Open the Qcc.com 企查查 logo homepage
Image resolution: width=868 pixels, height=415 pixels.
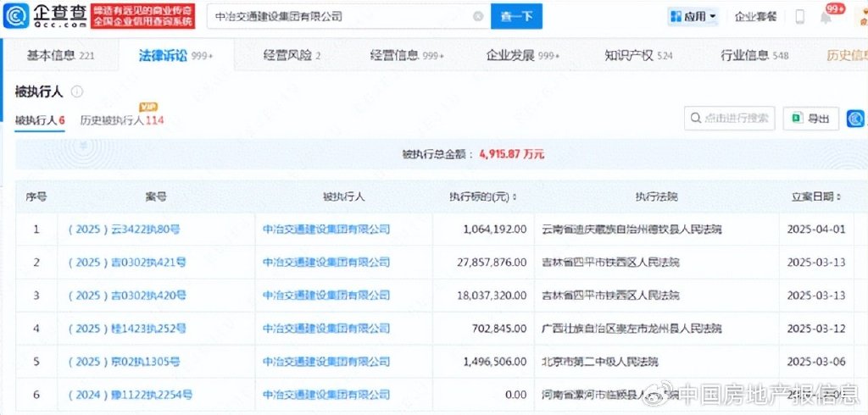coord(46,16)
